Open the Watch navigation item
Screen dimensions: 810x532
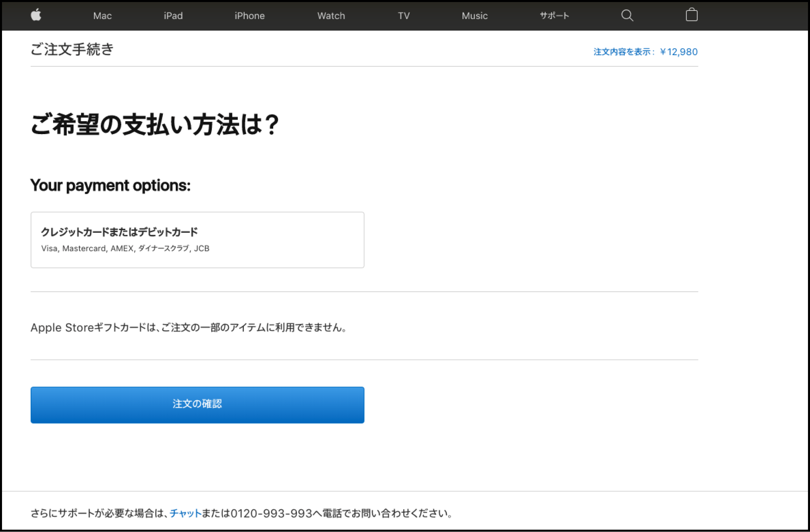tap(331, 16)
